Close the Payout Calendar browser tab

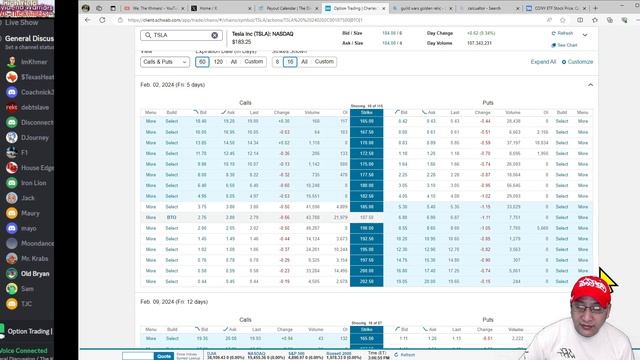[317, 8]
